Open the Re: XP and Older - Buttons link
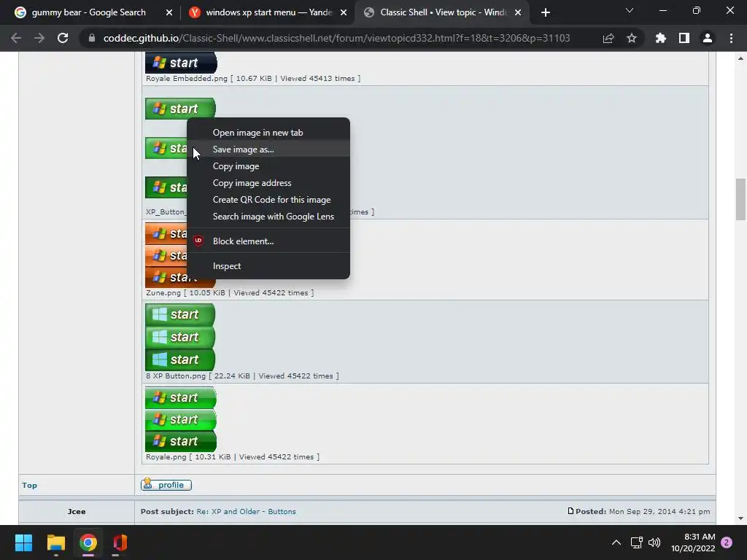The width and height of the screenshot is (747, 560). click(x=246, y=511)
